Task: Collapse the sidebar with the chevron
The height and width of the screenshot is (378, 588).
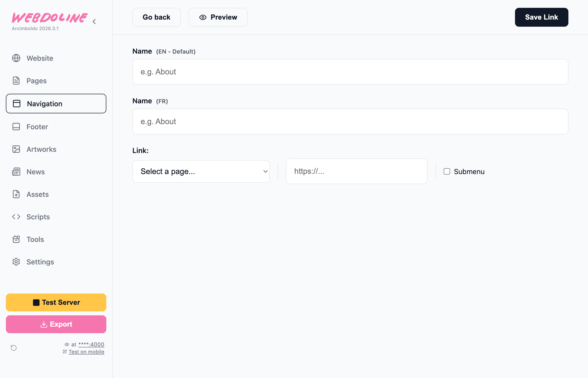Action: [94, 21]
